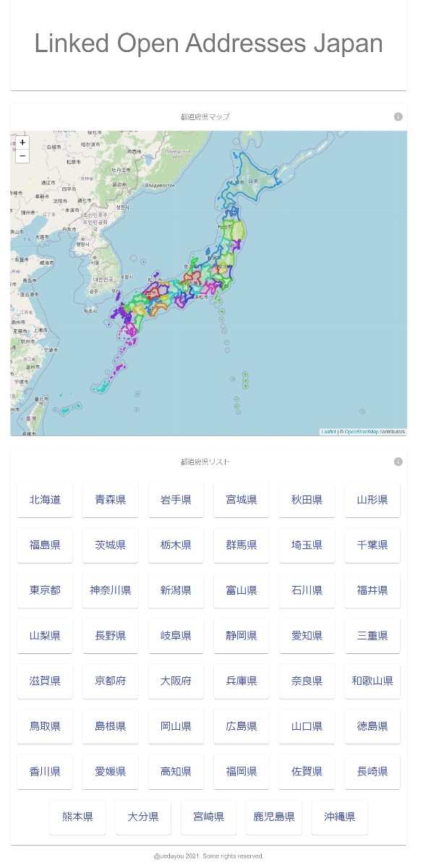Click the 岐阜県 button
Image resolution: width=423 pixels, height=868 pixels.
coord(176,636)
